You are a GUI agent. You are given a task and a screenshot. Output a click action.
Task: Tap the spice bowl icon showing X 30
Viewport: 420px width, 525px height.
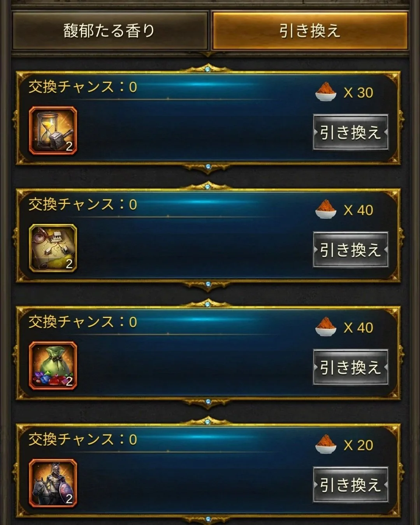pos(326,92)
